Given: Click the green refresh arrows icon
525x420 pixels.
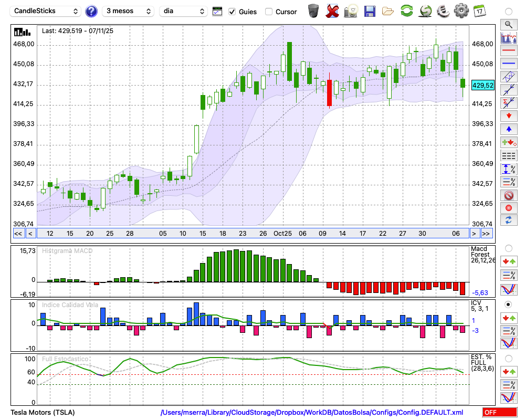Looking at the screenshot, I should click(406, 11).
